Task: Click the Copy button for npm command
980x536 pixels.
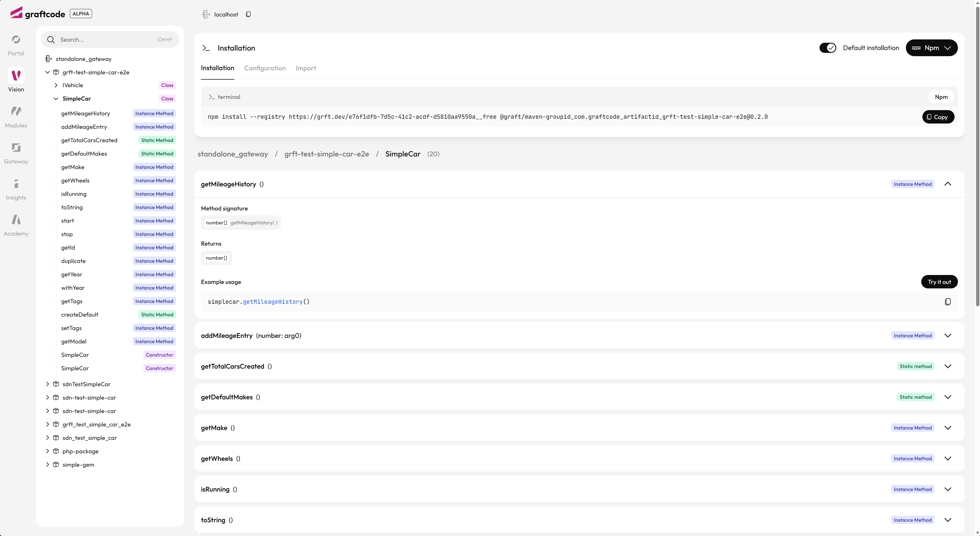Action: coord(938,117)
